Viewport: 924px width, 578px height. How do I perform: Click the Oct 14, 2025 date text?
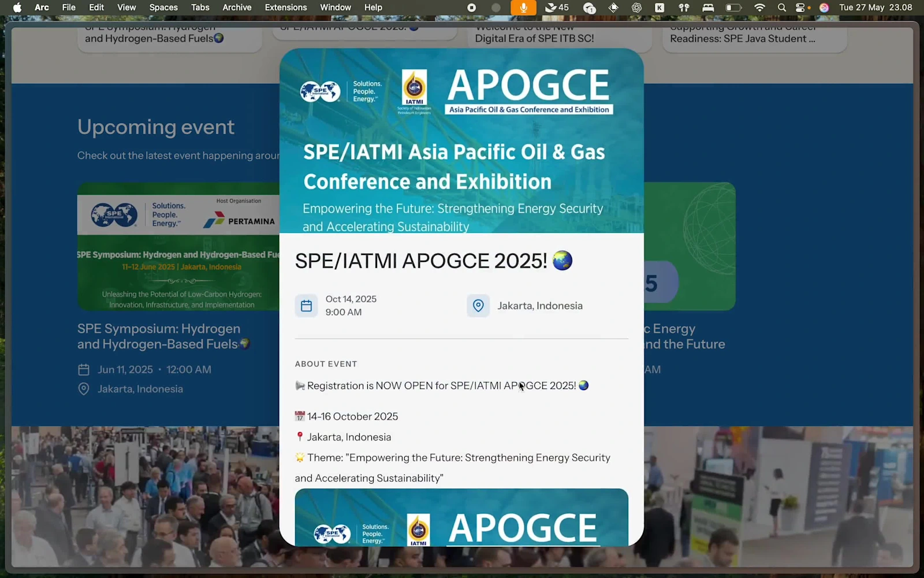coord(351,299)
